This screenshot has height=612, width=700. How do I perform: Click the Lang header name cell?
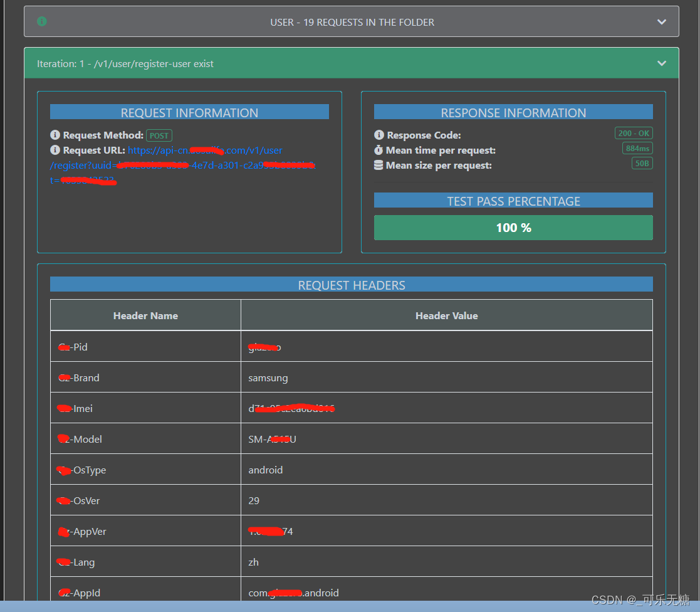[145, 562]
